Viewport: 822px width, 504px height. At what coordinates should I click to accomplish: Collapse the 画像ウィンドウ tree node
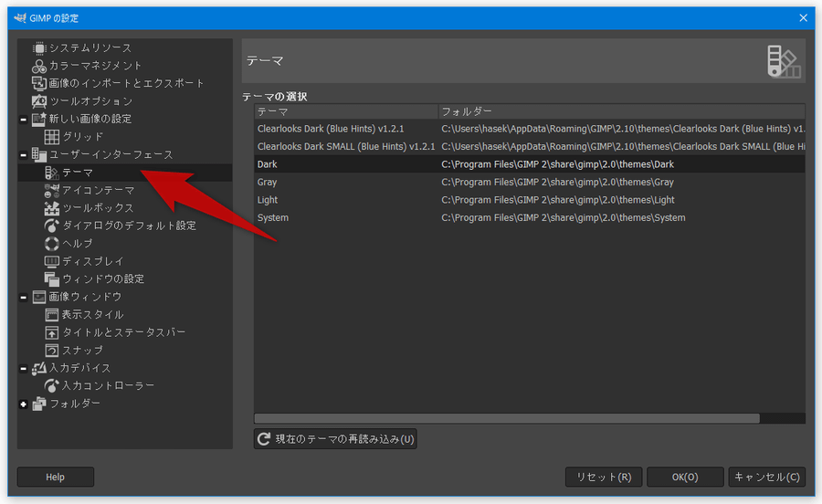tap(23, 298)
